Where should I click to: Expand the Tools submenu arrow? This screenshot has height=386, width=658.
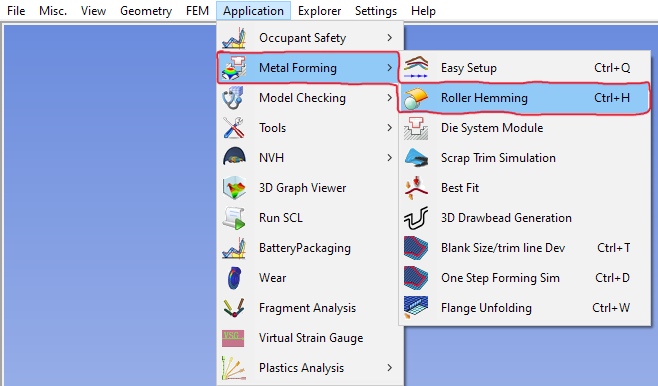pos(390,128)
